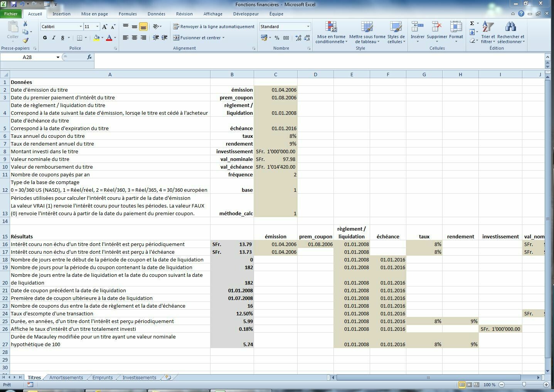Click the Supprimer cells button
The width and height of the screenshot is (554, 392).
(x=437, y=32)
